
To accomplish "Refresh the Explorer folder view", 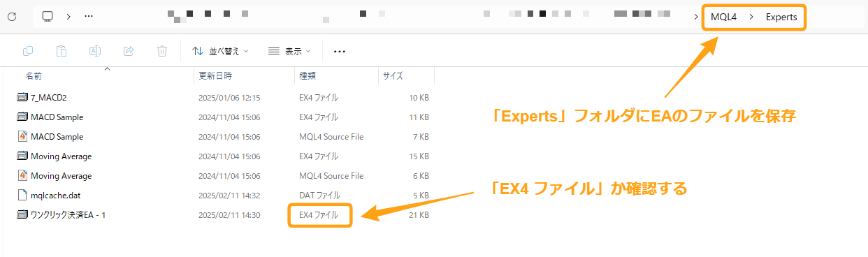I will 12,16.
